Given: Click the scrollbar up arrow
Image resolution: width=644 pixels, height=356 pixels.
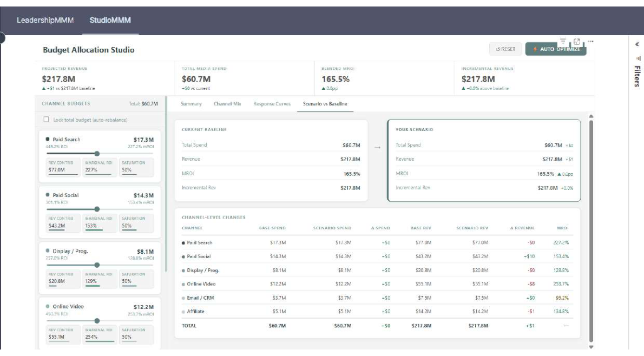Looking at the screenshot, I should 591,116.
